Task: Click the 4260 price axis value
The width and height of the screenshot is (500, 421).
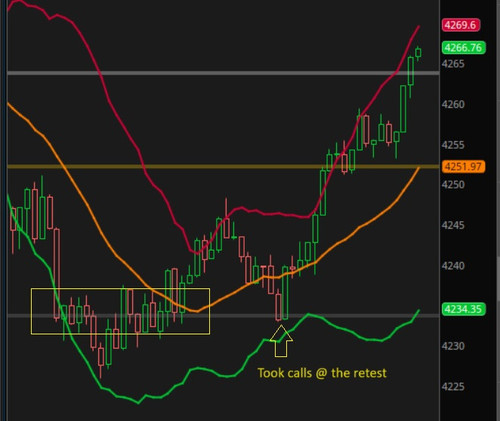Action: coord(453,105)
